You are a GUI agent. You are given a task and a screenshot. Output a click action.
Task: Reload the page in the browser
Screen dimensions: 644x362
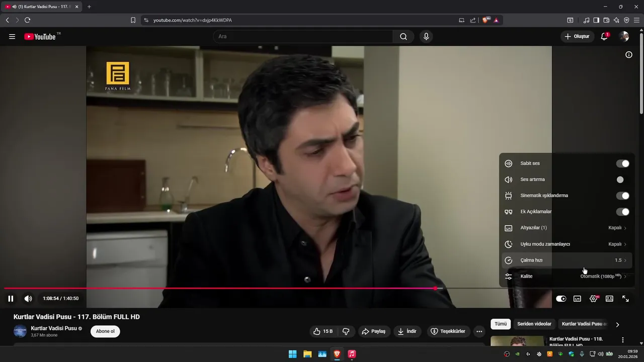point(27,20)
